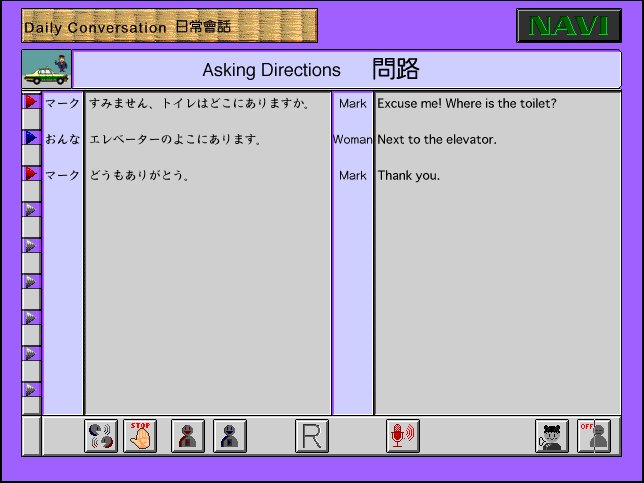The height and width of the screenshot is (483, 644).
Task: Click the taxi and driver picture
Action: pyautogui.click(x=46, y=69)
